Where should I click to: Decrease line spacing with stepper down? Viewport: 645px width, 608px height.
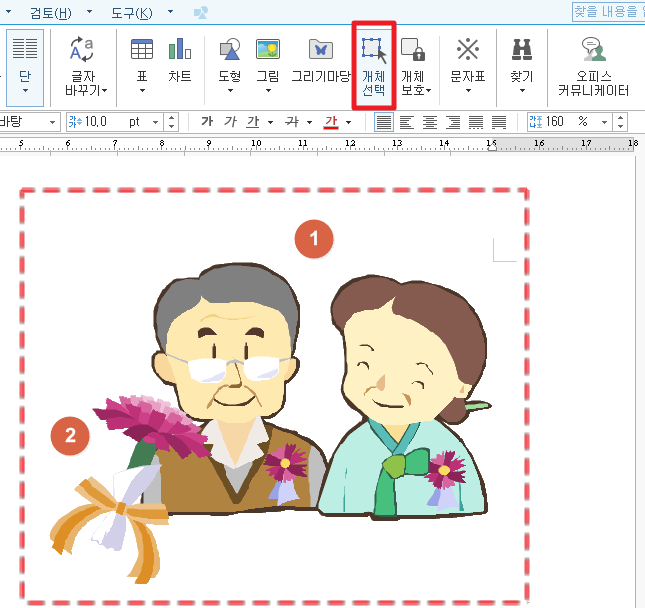[620, 126]
